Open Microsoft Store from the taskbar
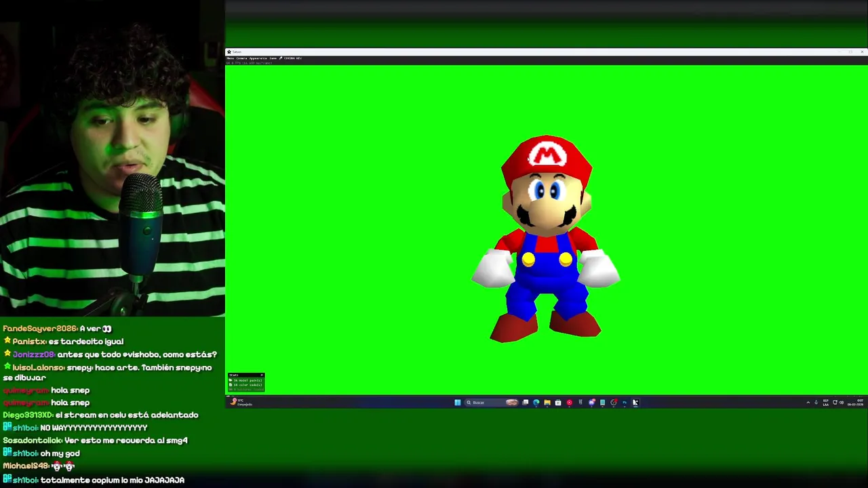The height and width of the screenshot is (488, 868). pyautogui.click(x=558, y=403)
